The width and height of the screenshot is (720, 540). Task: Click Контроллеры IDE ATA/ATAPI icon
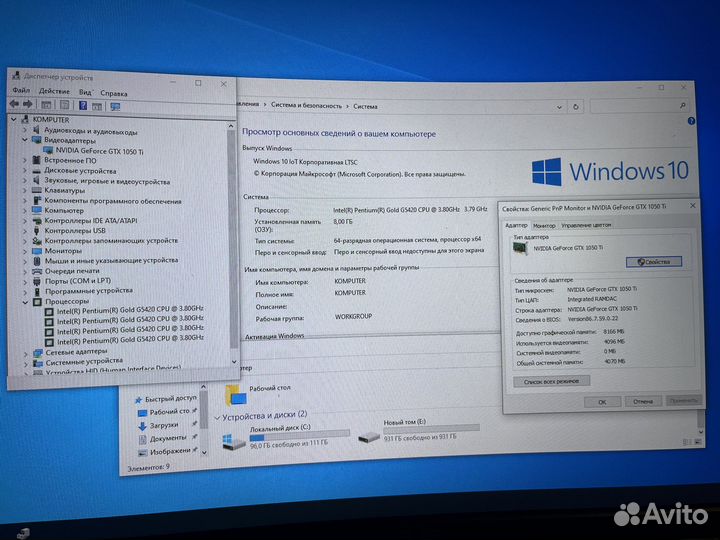37,220
